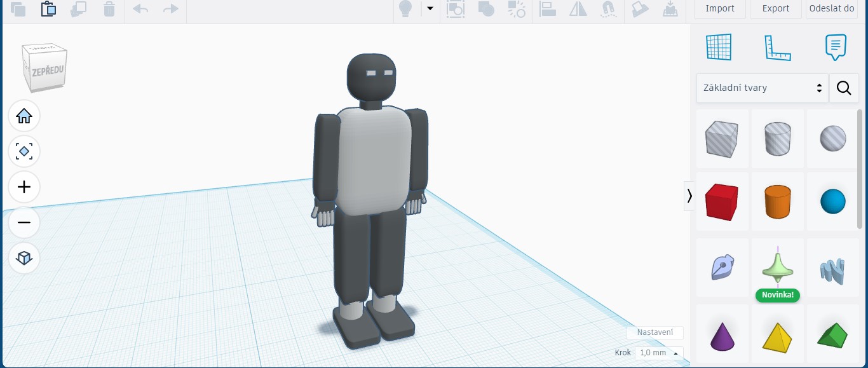Zoom in with the plus button
This screenshot has width=868, height=368.
pos(24,187)
